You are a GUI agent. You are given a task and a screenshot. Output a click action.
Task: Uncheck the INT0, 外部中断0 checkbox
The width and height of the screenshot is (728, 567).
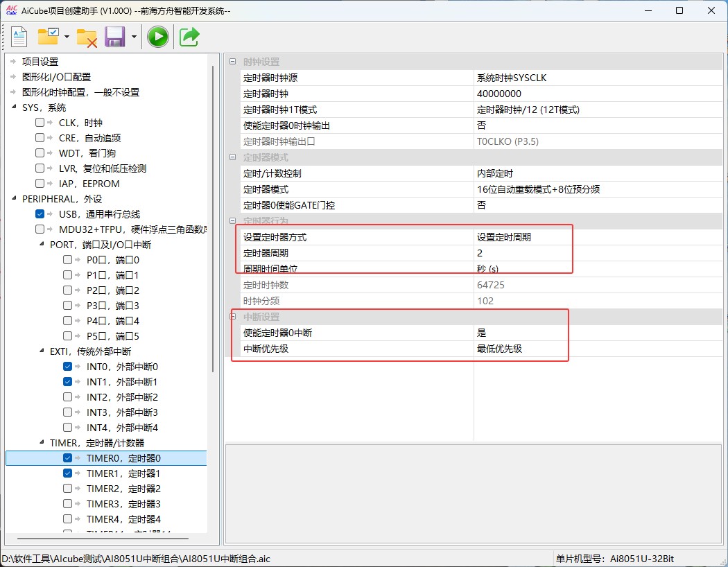click(x=68, y=367)
